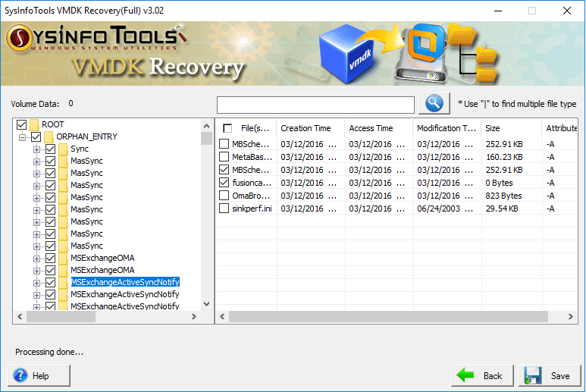The width and height of the screenshot is (586, 392).
Task: Click the ORPHAN_ENTRY folder icon
Action: point(49,136)
